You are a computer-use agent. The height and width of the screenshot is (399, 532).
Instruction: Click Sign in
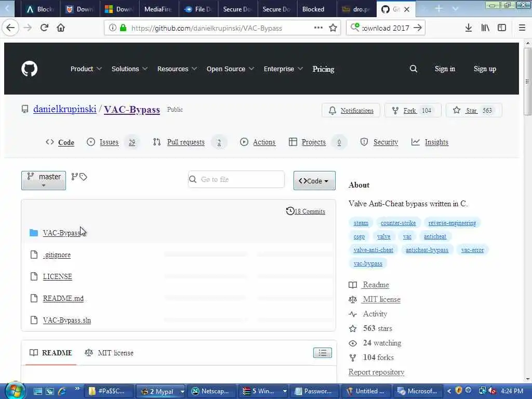[445, 69]
